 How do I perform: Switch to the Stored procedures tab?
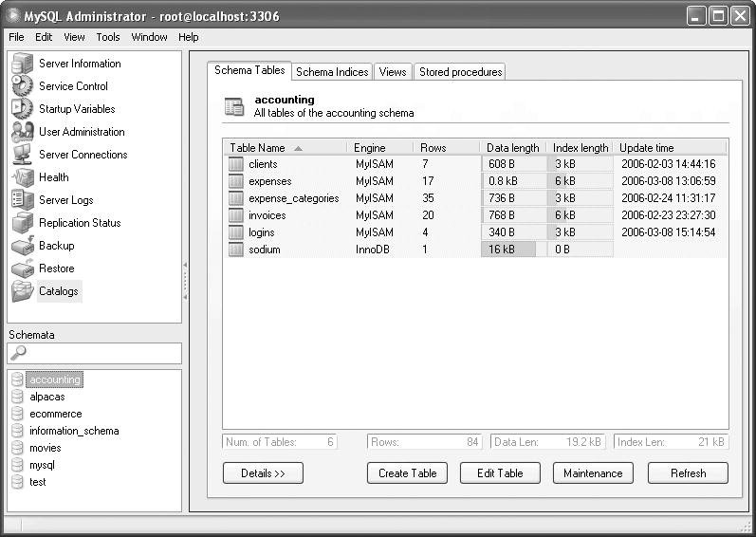[x=460, y=72]
